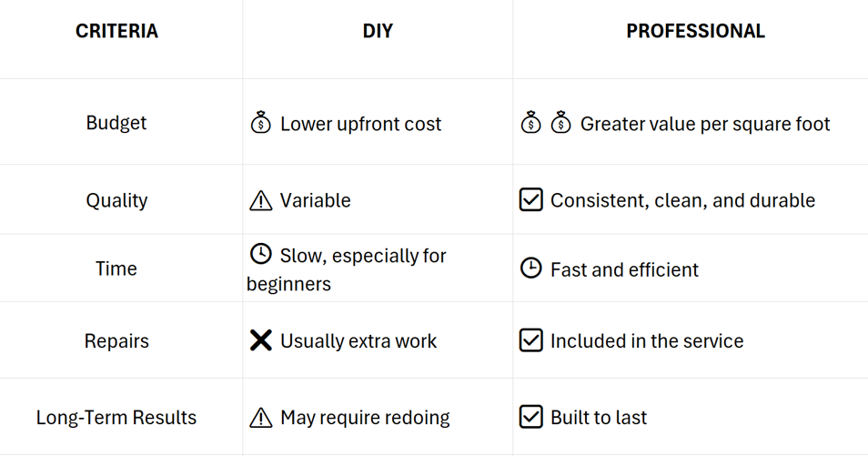Click the warning triangle beside May require redoing
This screenshot has height=456, width=868.
click(x=261, y=418)
